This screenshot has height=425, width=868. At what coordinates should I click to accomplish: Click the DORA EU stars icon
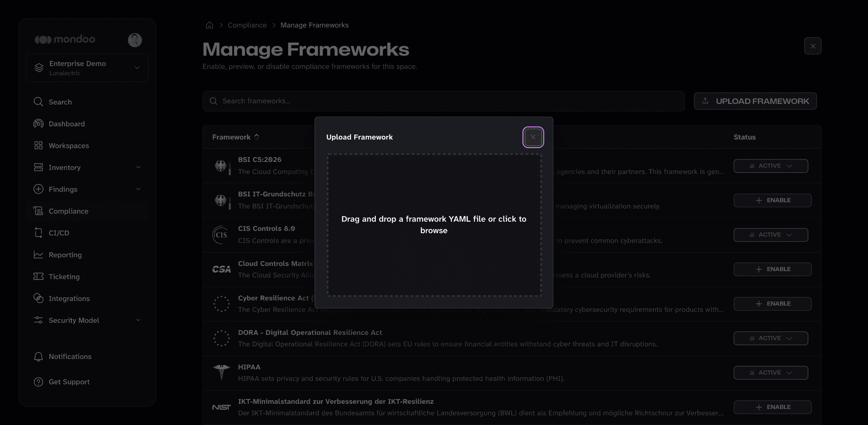(x=221, y=338)
